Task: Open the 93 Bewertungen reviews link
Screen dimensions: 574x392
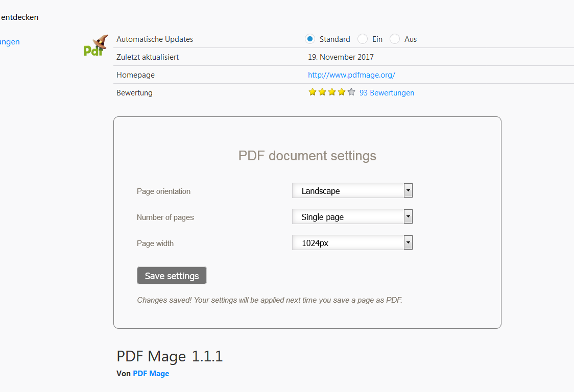Action: tap(387, 93)
